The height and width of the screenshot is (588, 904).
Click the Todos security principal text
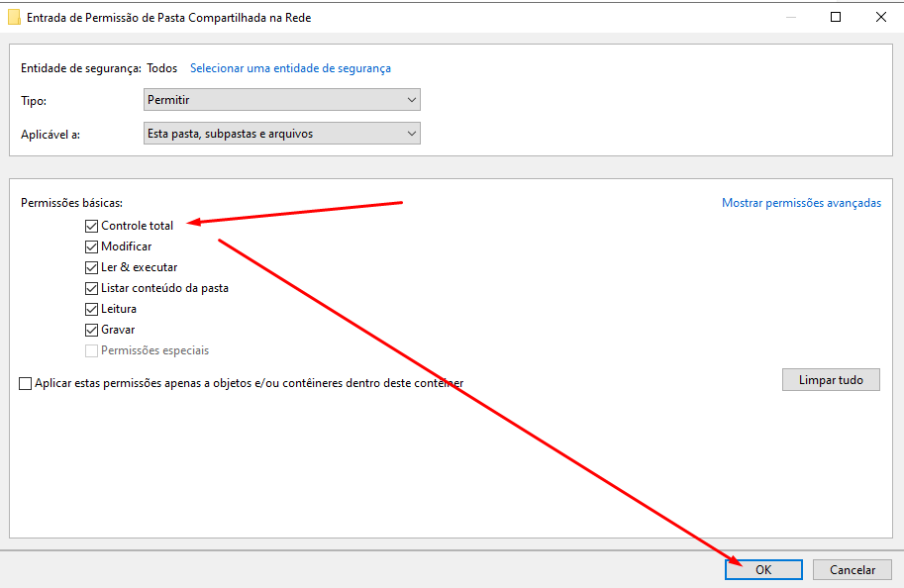162,68
